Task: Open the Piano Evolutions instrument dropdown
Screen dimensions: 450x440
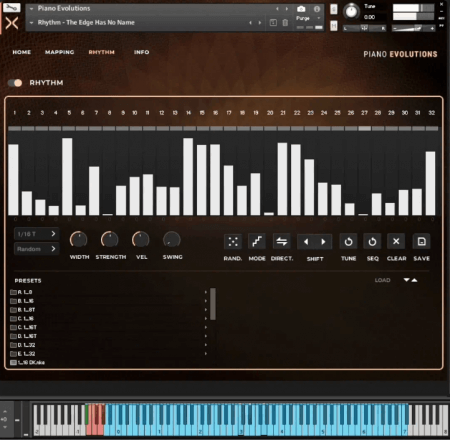Action: point(31,9)
